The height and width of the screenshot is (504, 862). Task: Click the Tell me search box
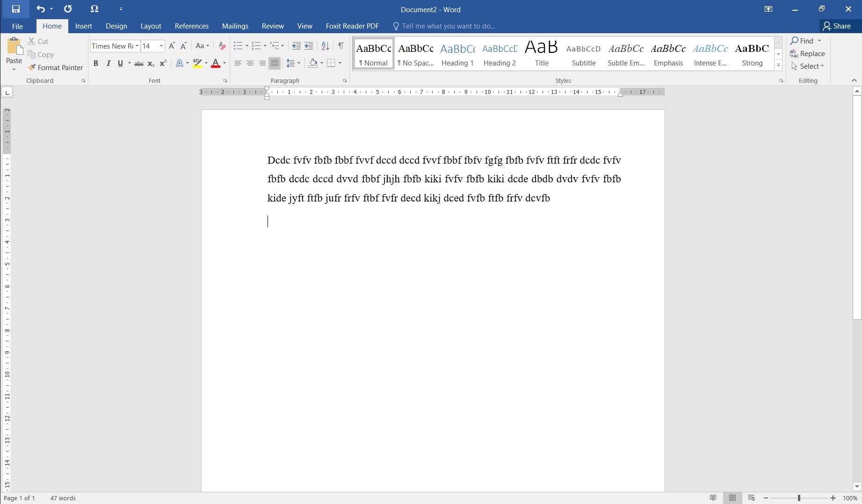(448, 26)
